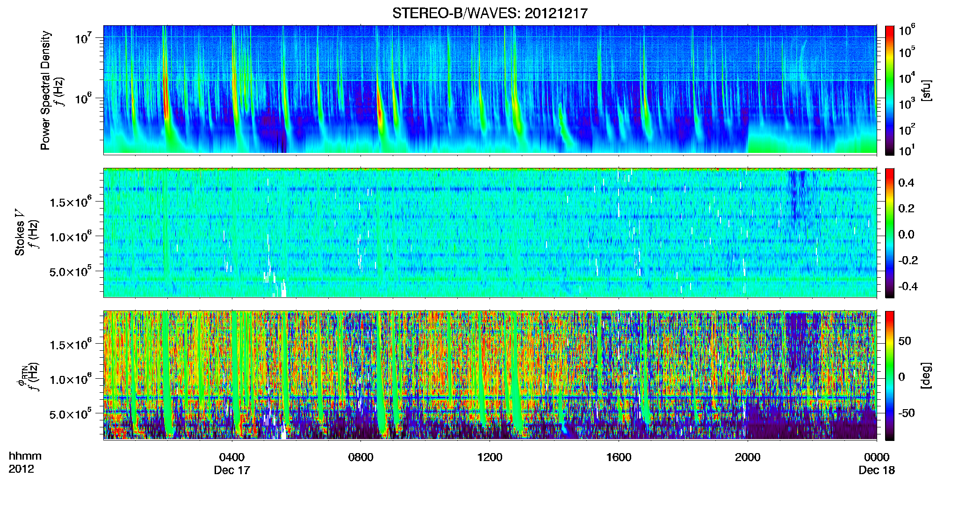980x505 pixels.
Task: Click the Dec 18 date label
Action: 877,470
